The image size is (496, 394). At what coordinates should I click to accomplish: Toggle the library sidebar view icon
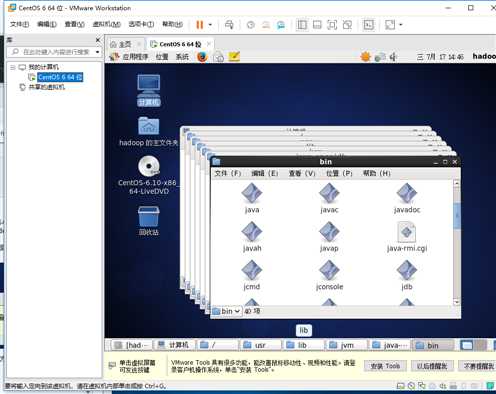pos(302,25)
